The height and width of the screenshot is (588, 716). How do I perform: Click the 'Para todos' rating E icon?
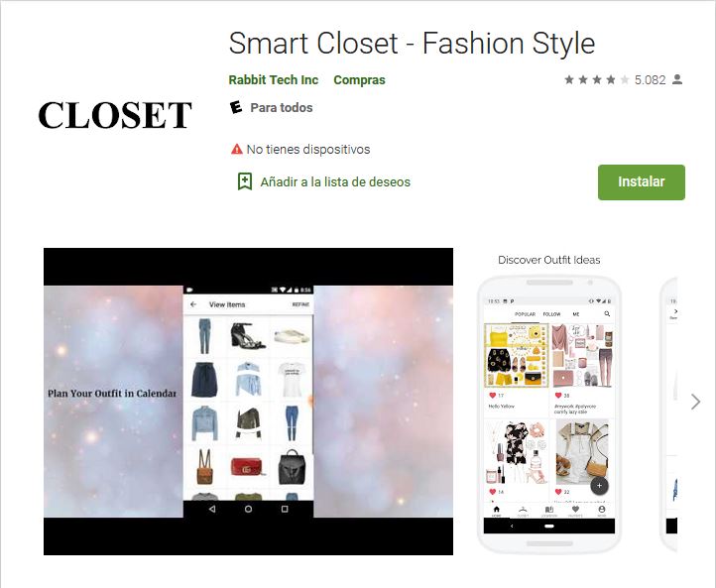236,107
